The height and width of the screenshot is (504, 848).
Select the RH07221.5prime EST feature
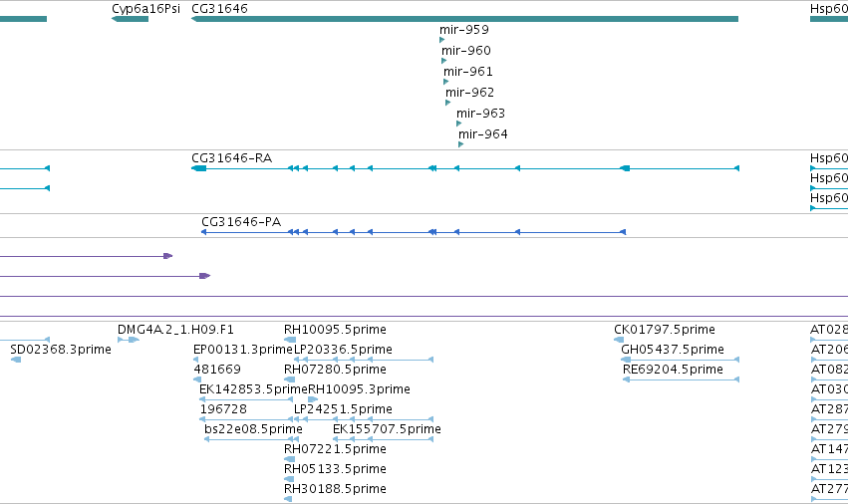click(290, 459)
